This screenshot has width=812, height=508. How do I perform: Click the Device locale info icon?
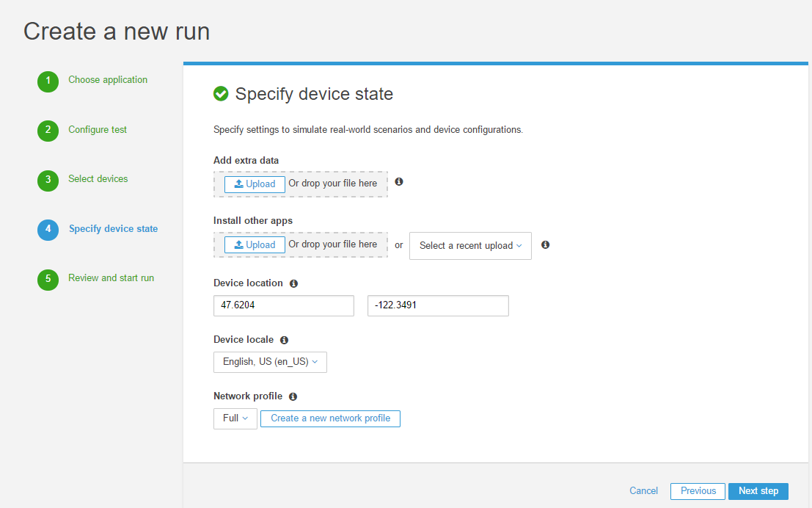(x=284, y=340)
